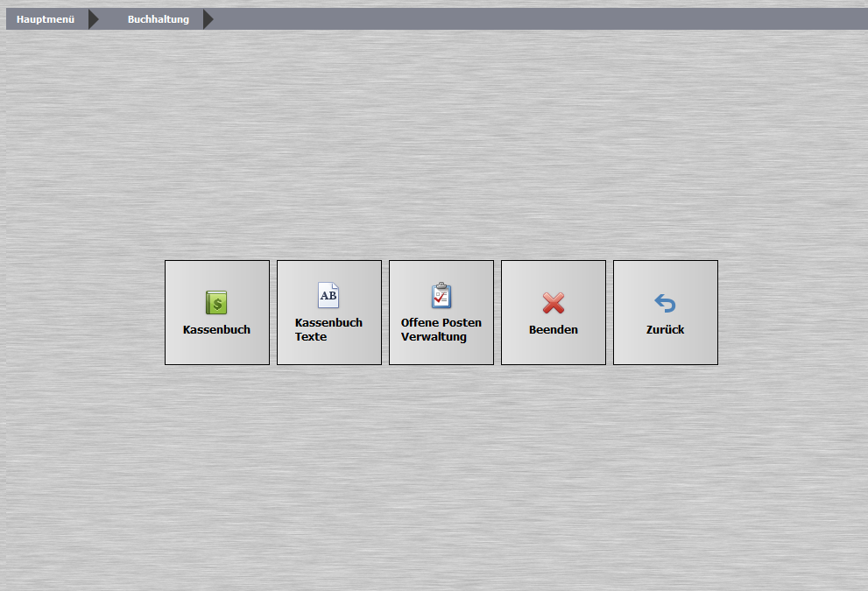Open the Kassenbuch Texte tile
868x591 pixels.
pyautogui.click(x=328, y=313)
